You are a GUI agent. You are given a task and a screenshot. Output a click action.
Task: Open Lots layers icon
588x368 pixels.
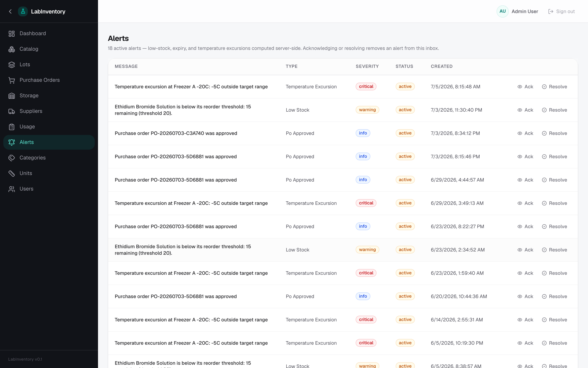point(12,65)
